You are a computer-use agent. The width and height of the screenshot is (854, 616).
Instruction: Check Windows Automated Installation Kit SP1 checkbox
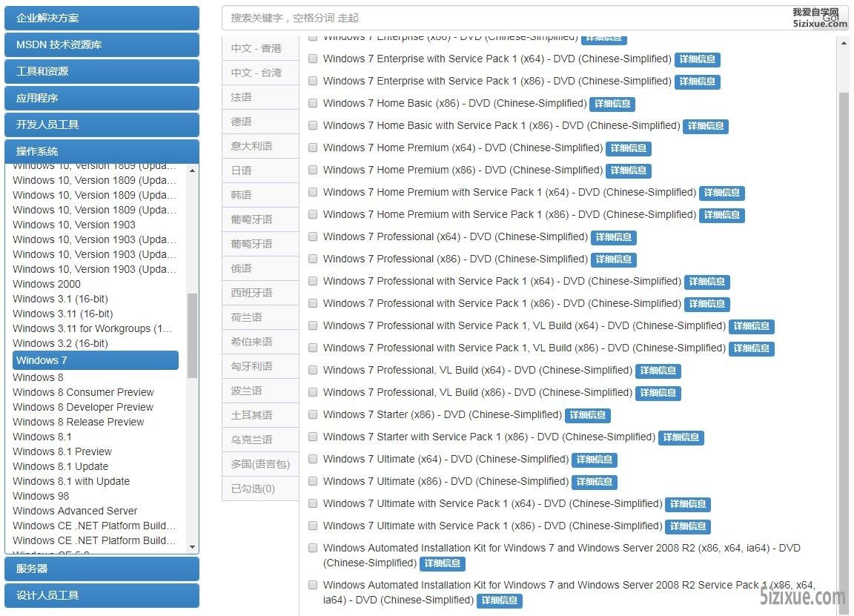coord(313,585)
